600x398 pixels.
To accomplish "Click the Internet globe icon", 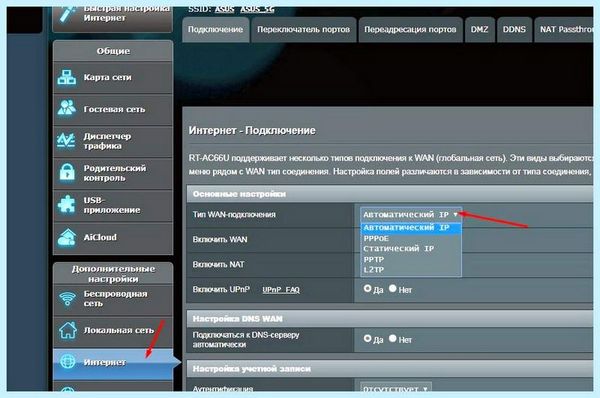I will click(x=68, y=362).
